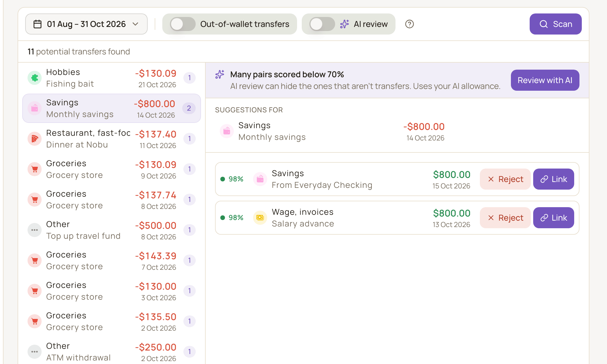Select the Savings Monthly savings list row

coord(112,108)
